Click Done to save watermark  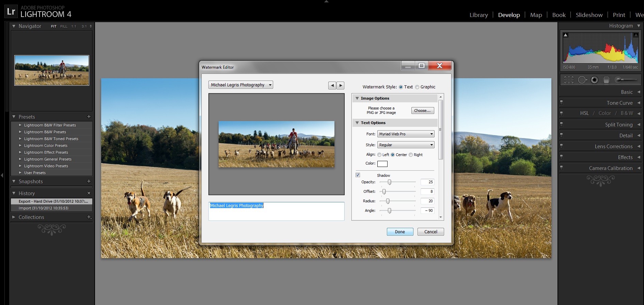click(x=400, y=232)
